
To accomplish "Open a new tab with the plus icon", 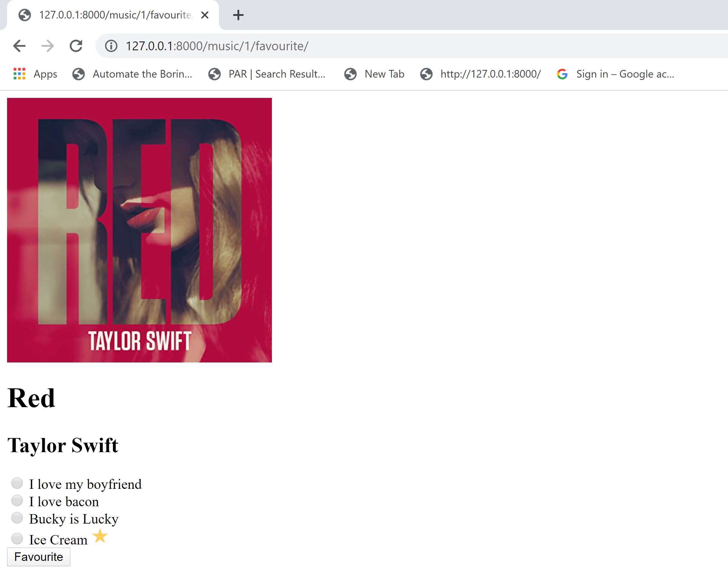I will point(238,15).
